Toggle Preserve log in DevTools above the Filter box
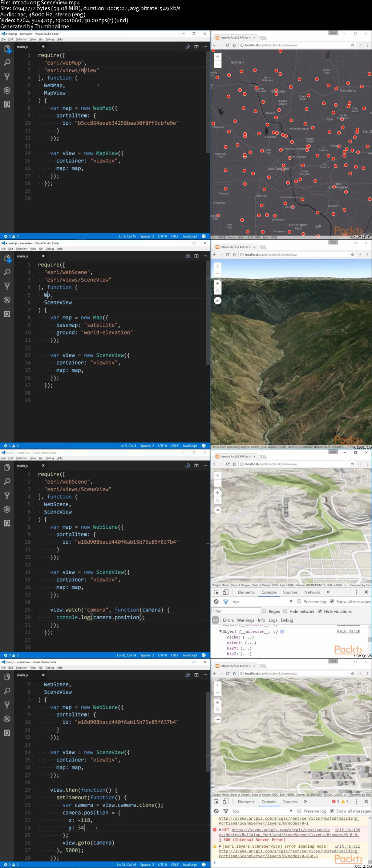Viewport: 372px width, 868px height. tap(299, 601)
